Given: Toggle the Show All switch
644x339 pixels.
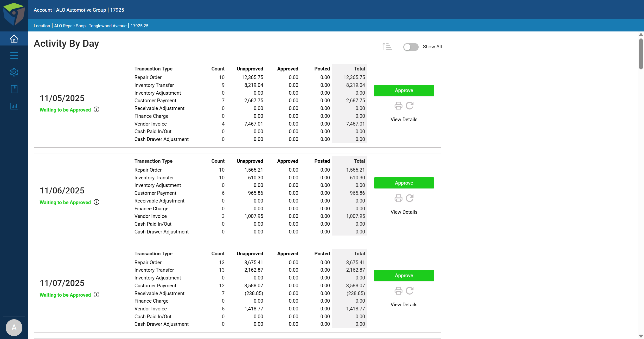Looking at the screenshot, I should click(411, 47).
